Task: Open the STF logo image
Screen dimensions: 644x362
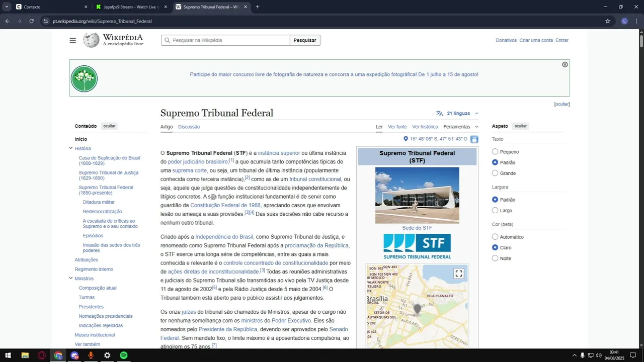Action: [417, 247]
